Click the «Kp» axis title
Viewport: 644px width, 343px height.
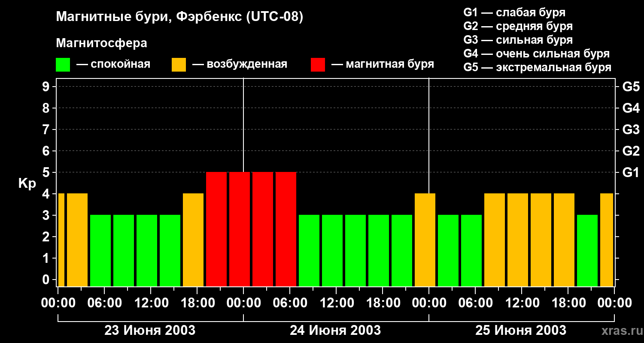coord(27,184)
